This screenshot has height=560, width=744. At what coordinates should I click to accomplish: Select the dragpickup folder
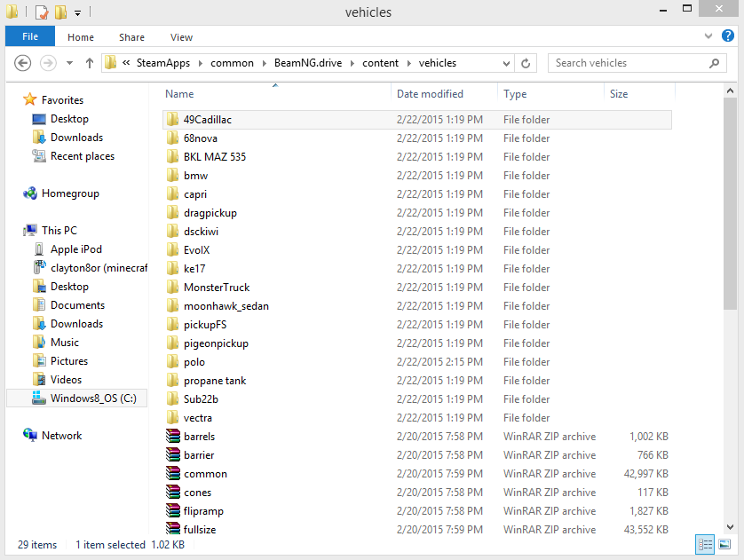210,213
